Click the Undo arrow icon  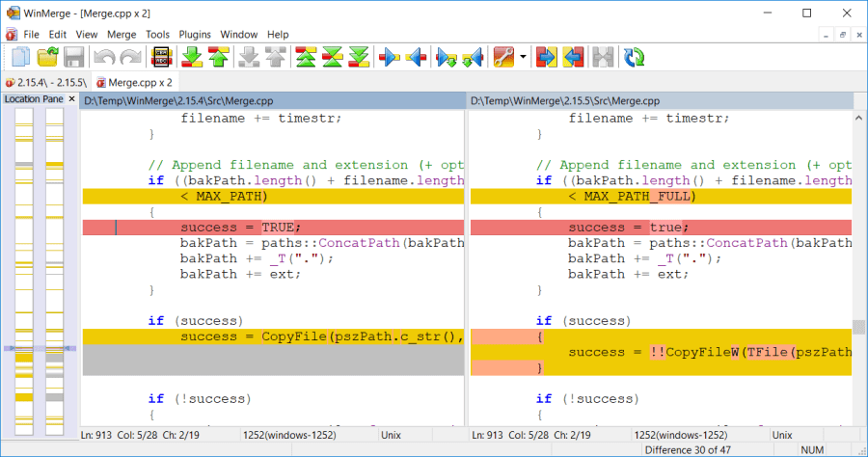[104, 57]
